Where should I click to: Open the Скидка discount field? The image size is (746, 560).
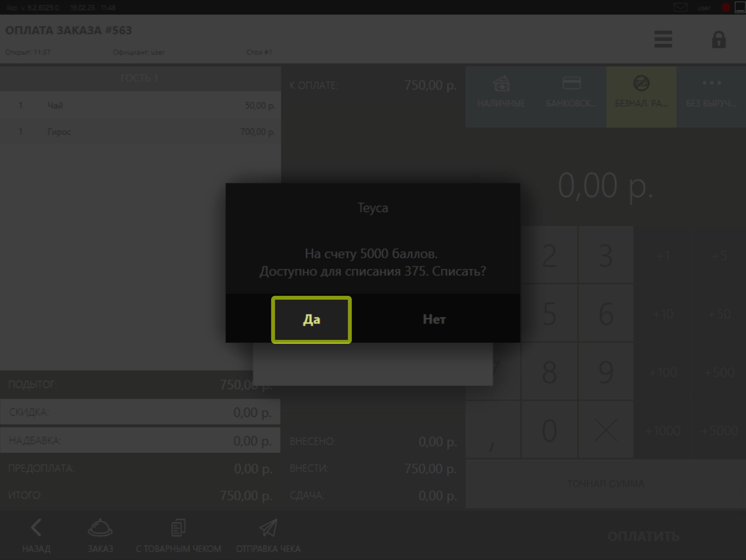[140, 412]
